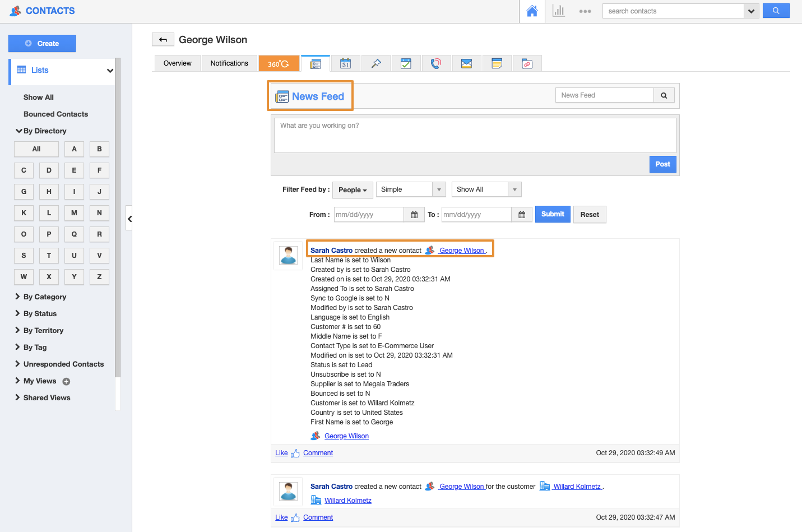
Task: Switch to the Overview tab
Action: [177, 63]
